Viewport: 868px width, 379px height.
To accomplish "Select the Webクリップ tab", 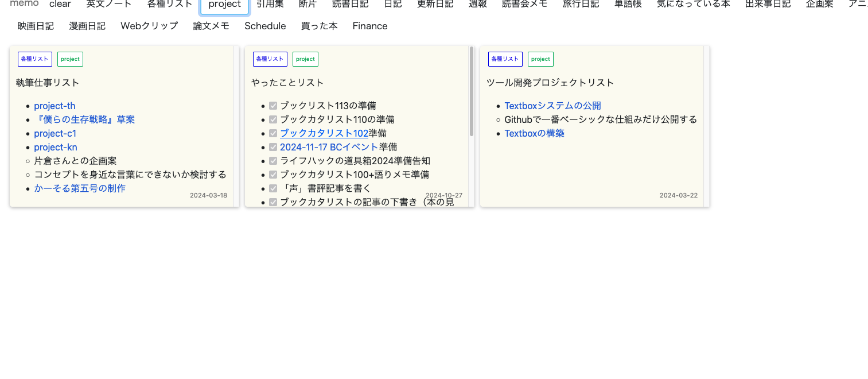I will pos(149,26).
